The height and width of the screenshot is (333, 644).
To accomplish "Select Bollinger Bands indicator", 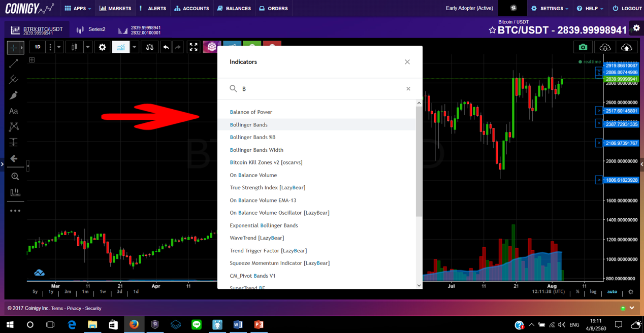I will [316, 124].
